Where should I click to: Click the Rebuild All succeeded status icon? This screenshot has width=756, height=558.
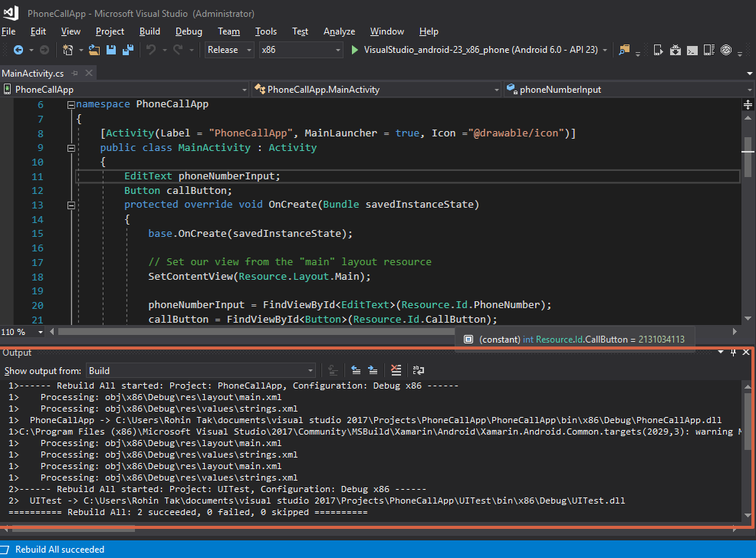(x=5, y=550)
